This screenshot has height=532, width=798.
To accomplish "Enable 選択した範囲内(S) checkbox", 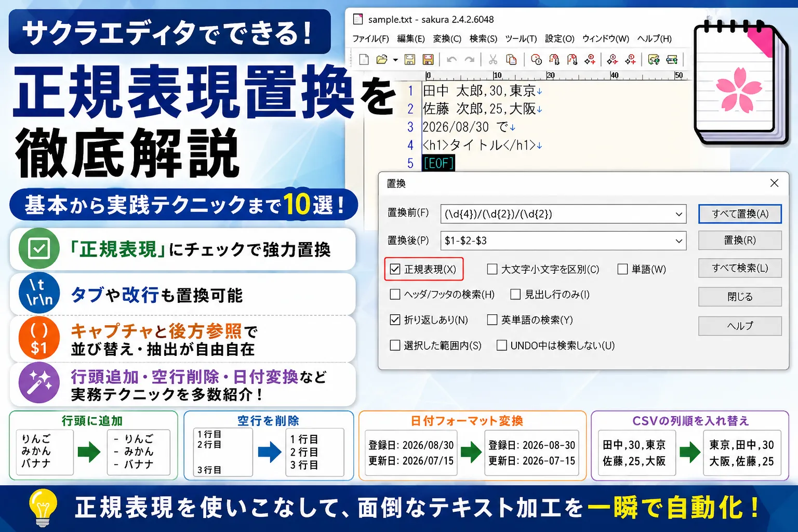I will 395,345.
